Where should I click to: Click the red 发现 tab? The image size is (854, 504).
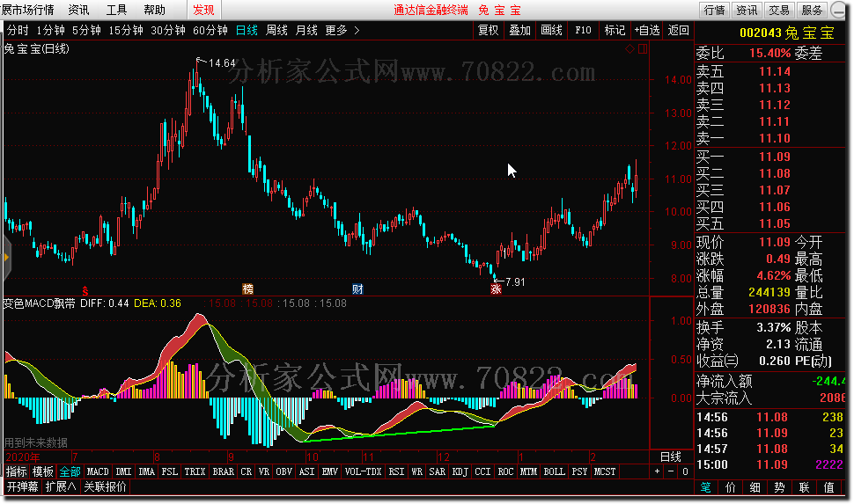click(x=203, y=10)
